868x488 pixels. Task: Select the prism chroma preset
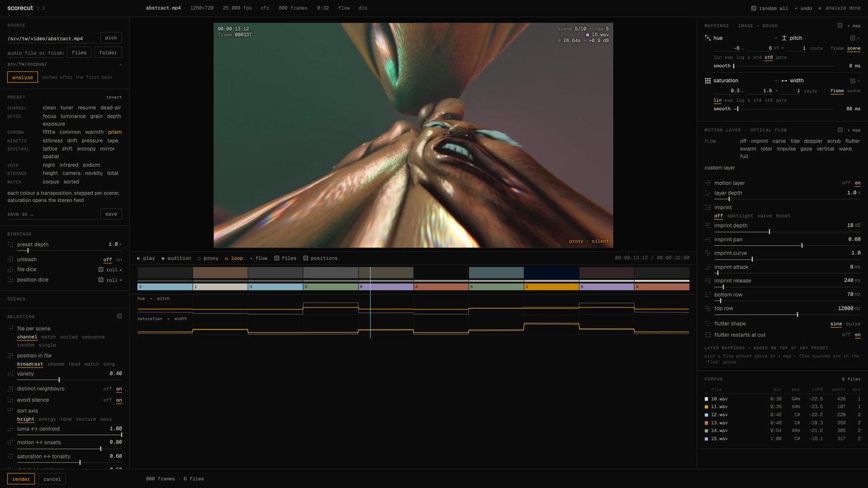coord(115,132)
